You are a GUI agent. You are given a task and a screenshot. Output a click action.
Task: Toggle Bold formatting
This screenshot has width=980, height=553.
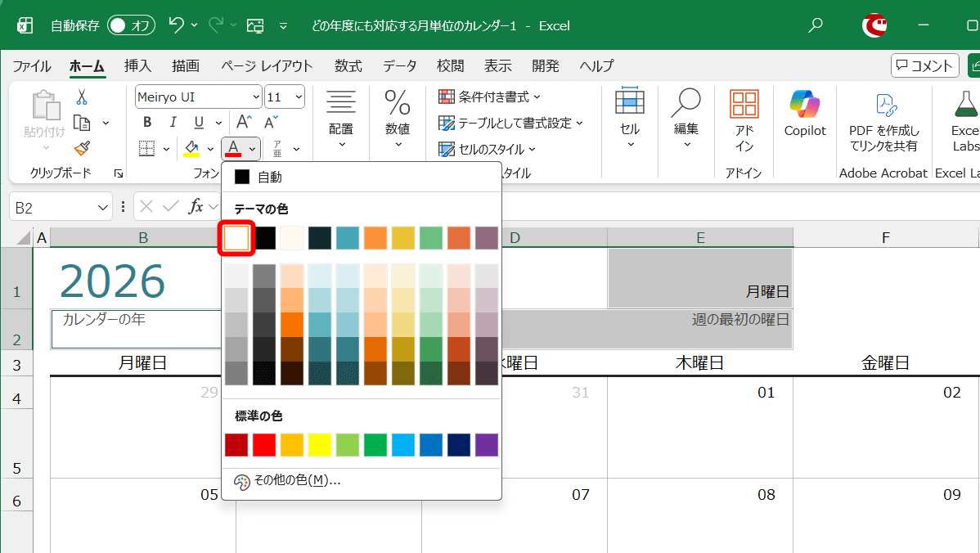coord(147,121)
